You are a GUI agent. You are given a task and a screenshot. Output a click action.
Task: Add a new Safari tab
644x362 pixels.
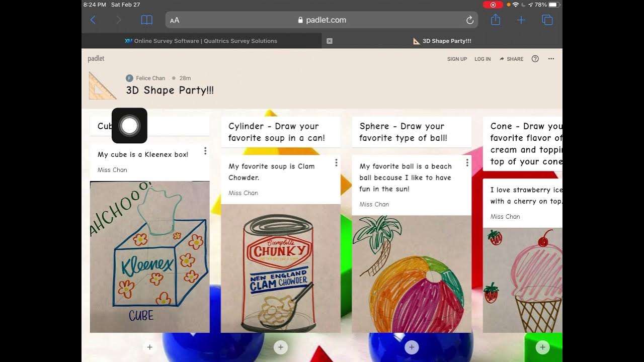click(x=521, y=20)
